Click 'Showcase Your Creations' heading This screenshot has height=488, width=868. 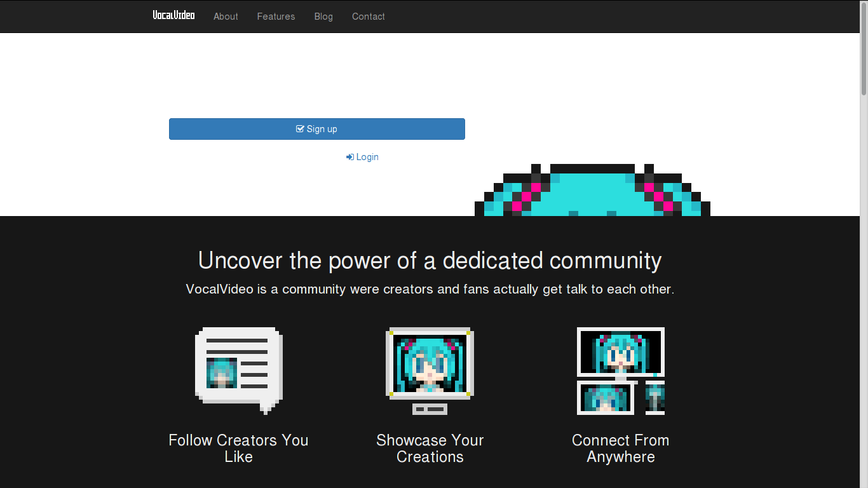[430, 449]
